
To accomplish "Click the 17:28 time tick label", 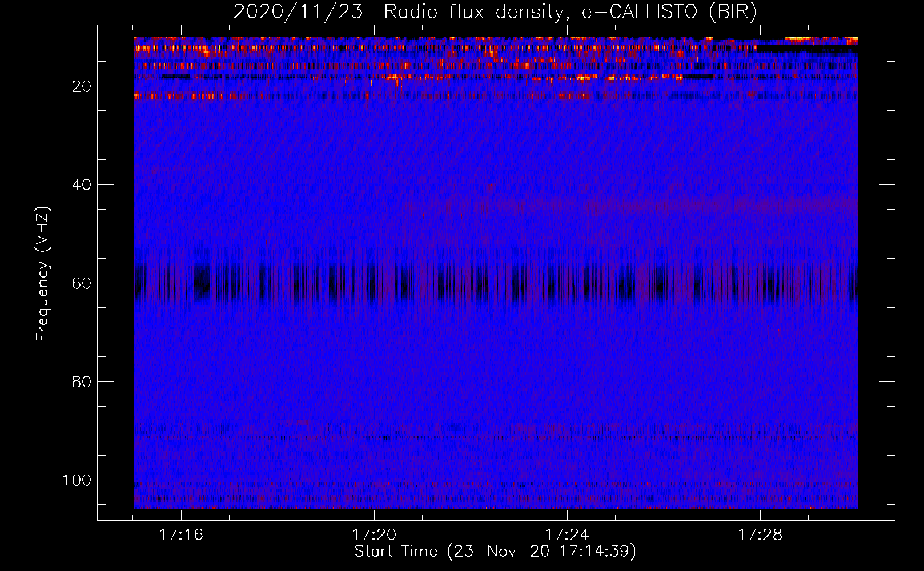I will click(x=760, y=535).
